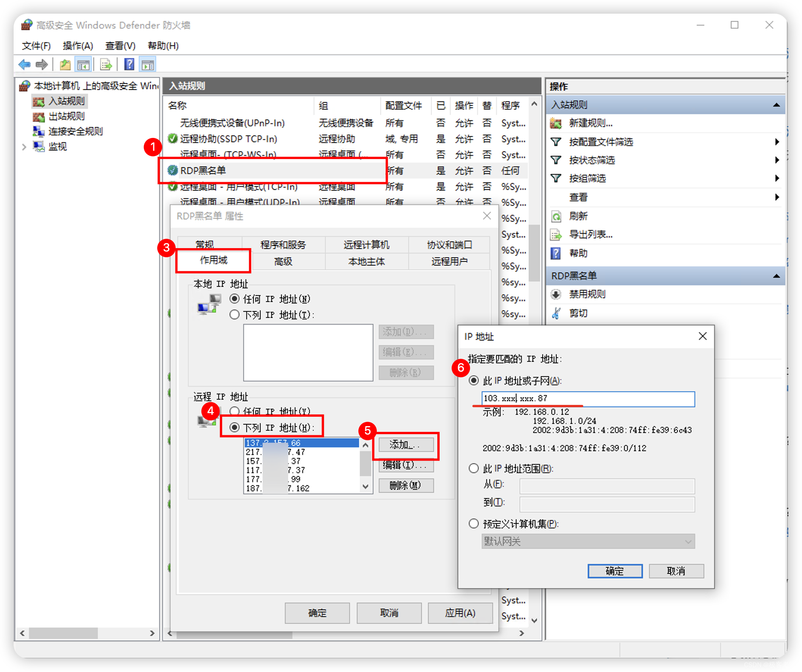Click the Up one level folder icon
The image size is (802, 672).
pyautogui.click(x=65, y=64)
